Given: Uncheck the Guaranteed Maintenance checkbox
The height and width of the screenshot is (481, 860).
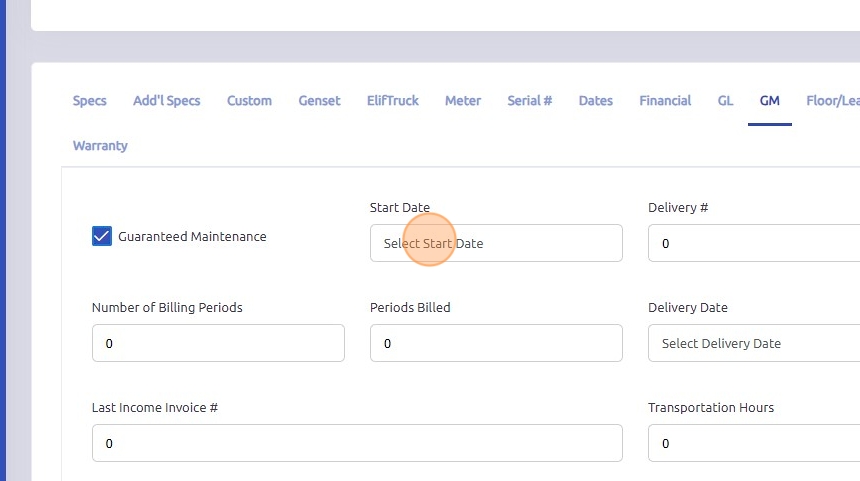Looking at the screenshot, I should pyautogui.click(x=102, y=237).
